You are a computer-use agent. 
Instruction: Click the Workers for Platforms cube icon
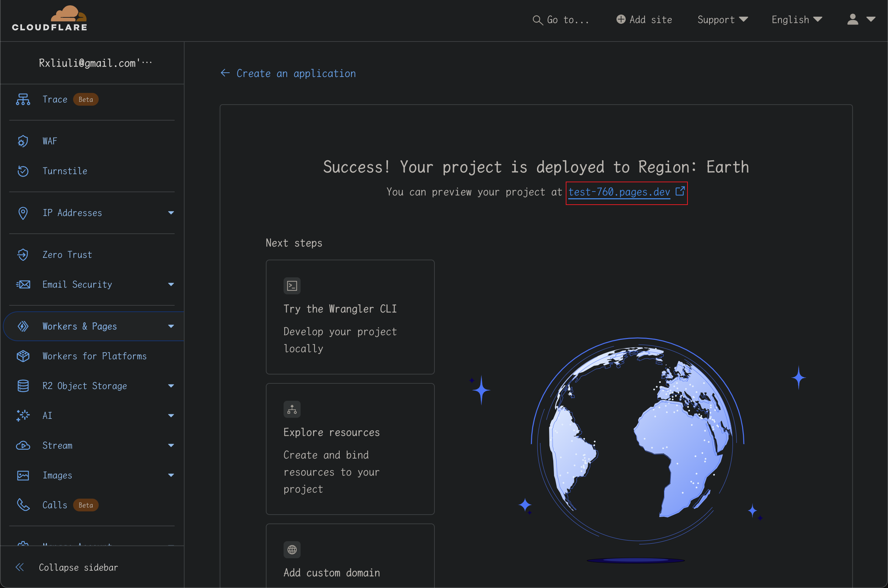click(23, 356)
